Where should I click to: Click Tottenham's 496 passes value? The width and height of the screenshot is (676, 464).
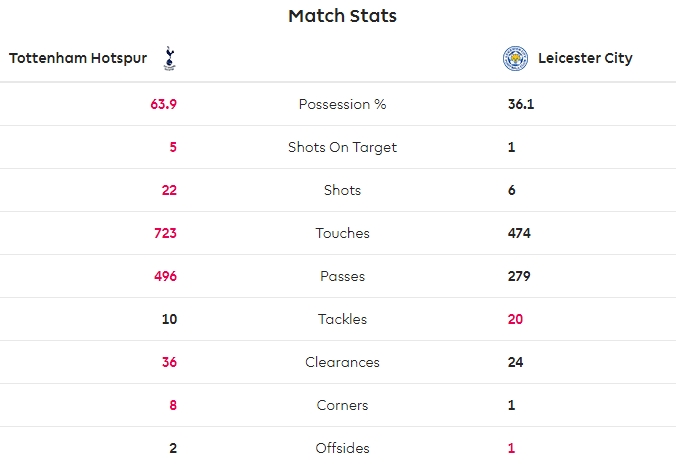(x=165, y=276)
